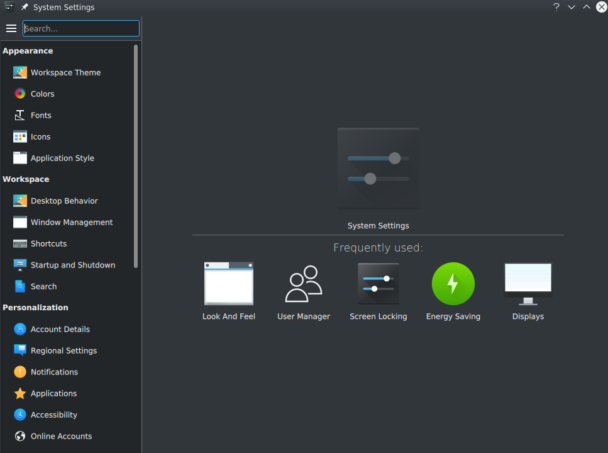
Task: Open Account Details icon
Action: 20,329
